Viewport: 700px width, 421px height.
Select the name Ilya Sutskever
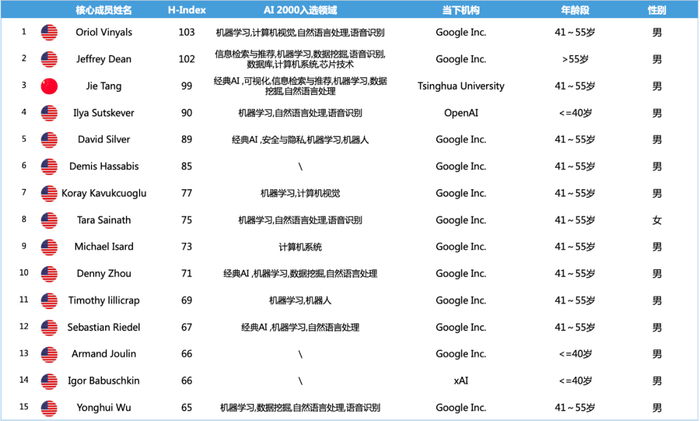pos(104,113)
